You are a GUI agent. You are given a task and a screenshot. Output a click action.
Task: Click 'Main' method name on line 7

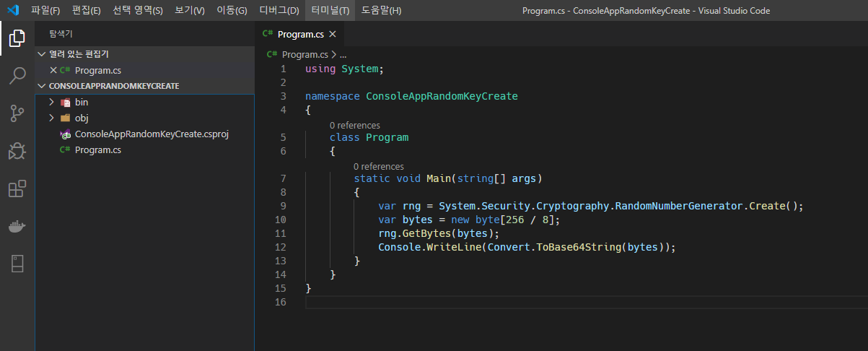coord(439,178)
